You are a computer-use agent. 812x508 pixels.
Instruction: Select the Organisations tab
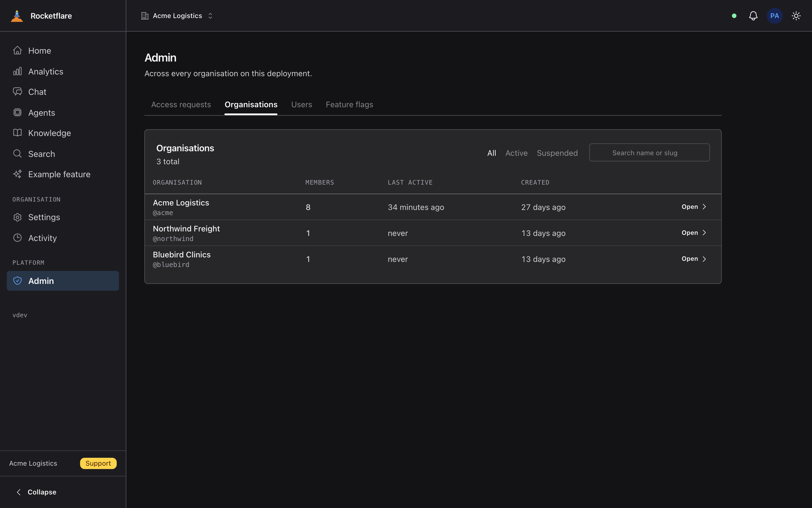251,104
